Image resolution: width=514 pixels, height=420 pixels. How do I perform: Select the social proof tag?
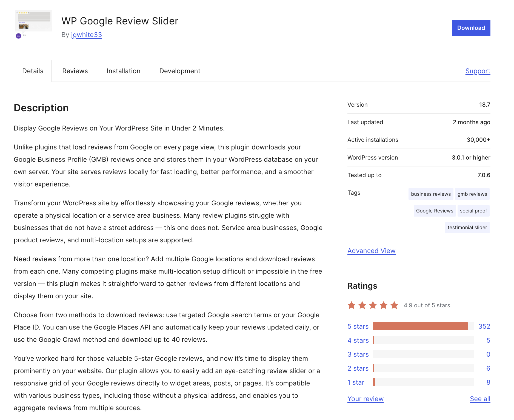[x=473, y=211]
